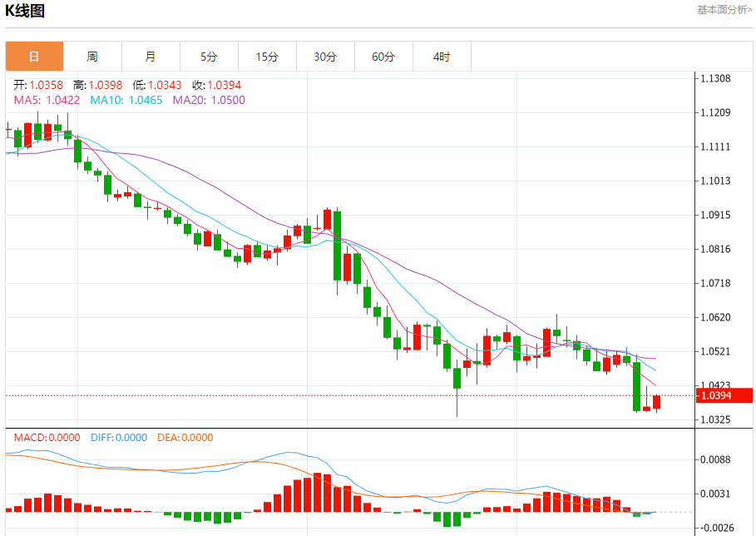Viewport: 756px width, 536px height.
Task: Click the 1.0816 price axis label
Action: (715, 249)
